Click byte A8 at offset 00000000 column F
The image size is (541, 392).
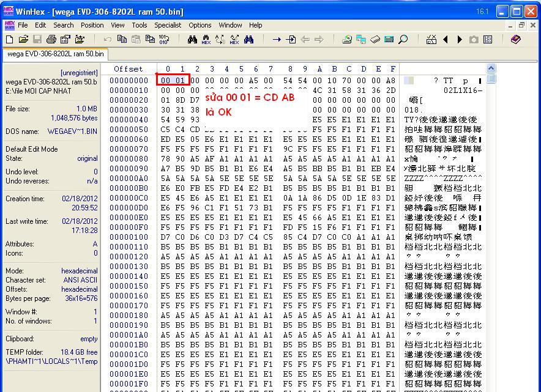tap(390, 81)
